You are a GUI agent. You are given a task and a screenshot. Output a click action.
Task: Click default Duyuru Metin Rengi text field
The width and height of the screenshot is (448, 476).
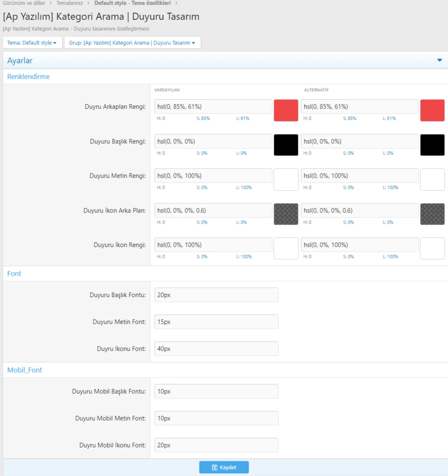(x=213, y=176)
